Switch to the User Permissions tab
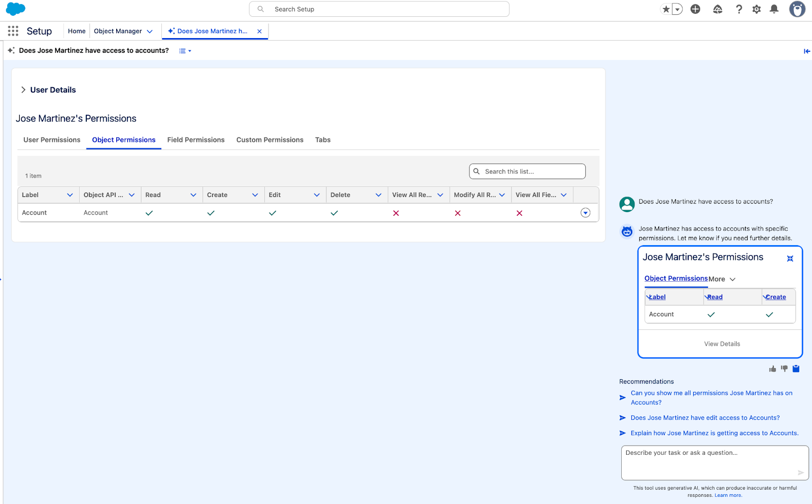The height and width of the screenshot is (504, 812). pos(51,140)
